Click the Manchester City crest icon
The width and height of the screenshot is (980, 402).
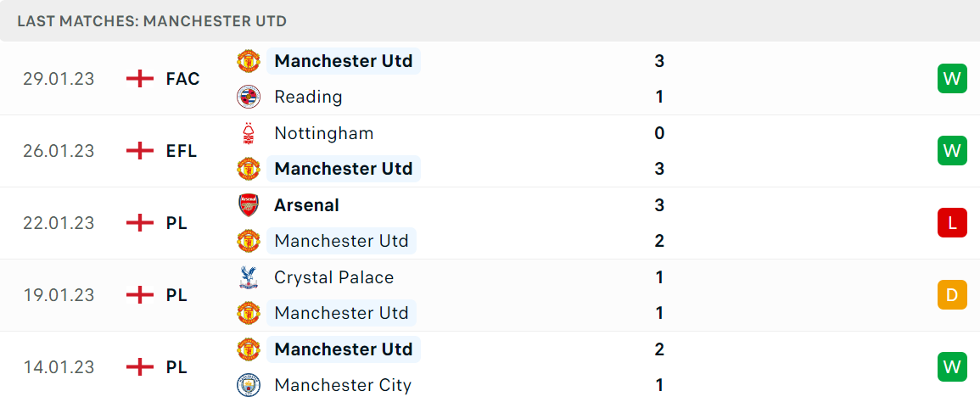tap(249, 384)
